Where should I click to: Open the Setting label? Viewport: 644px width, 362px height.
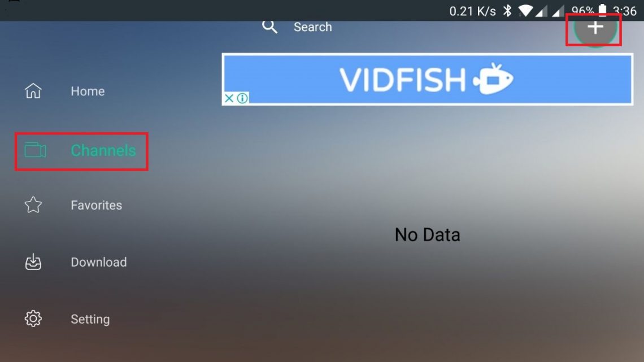(x=90, y=319)
